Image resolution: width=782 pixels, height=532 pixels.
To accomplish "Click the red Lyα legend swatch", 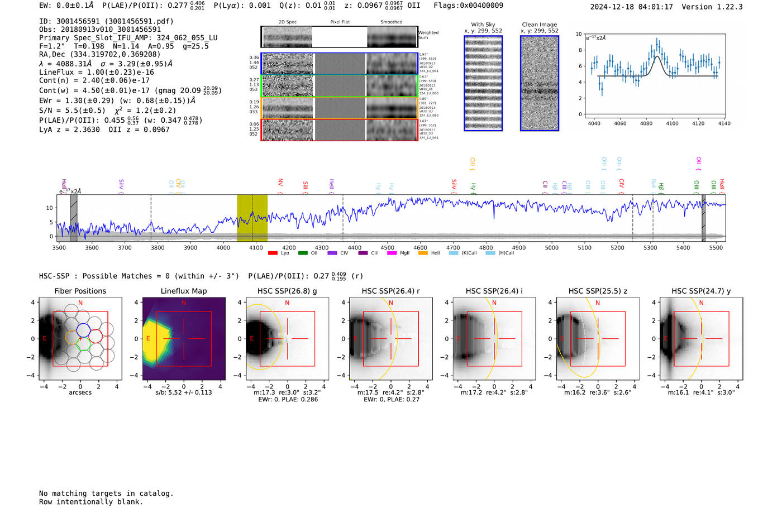I will pyautogui.click(x=273, y=253).
